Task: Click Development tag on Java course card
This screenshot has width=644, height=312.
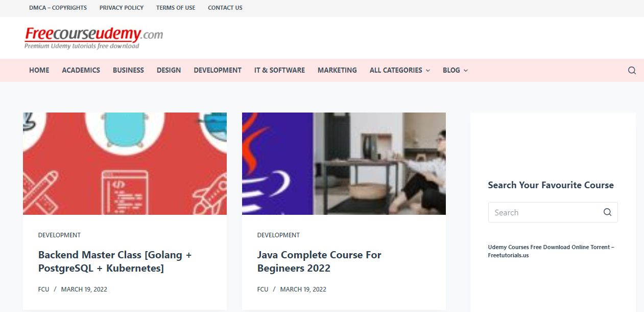Action: coord(278,235)
